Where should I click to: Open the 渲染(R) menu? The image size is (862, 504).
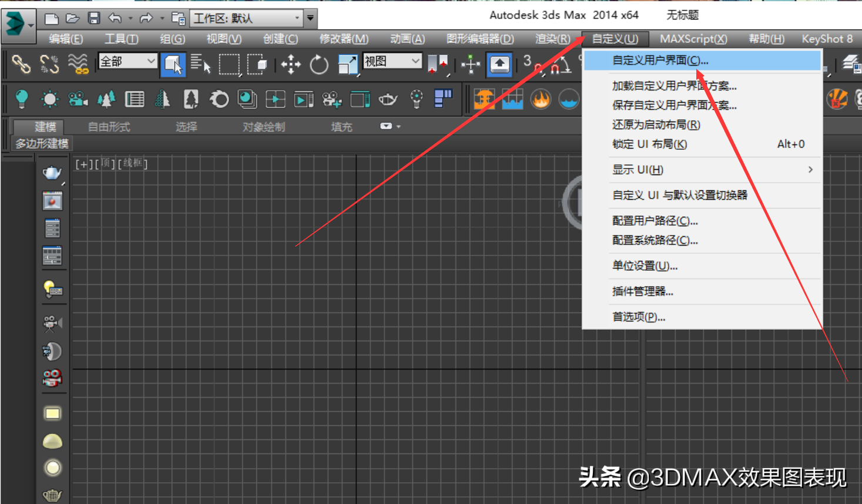coord(551,39)
